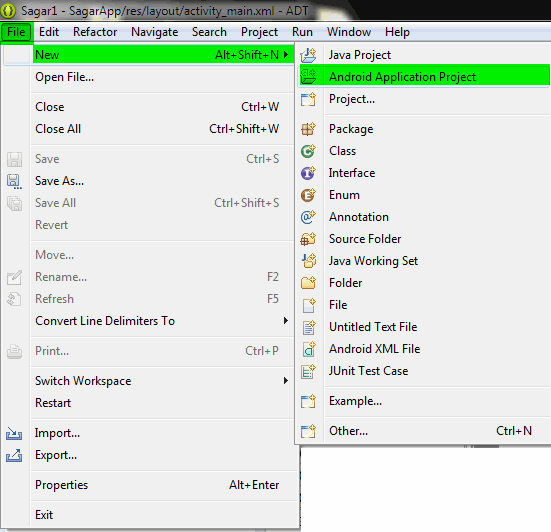The height and width of the screenshot is (532, 551).
Task: Open the Refactor menu
Action: click(x=95, y=32)
